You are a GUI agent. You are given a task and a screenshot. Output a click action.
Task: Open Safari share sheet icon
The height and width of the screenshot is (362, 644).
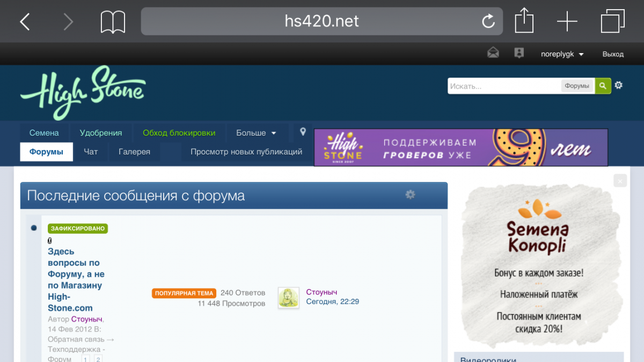tap(524, 20)
